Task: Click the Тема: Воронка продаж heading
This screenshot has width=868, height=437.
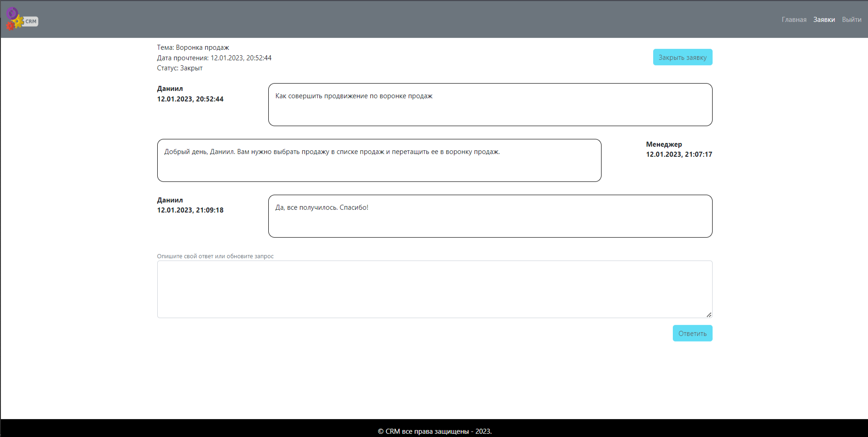Action: click(193, 47)
